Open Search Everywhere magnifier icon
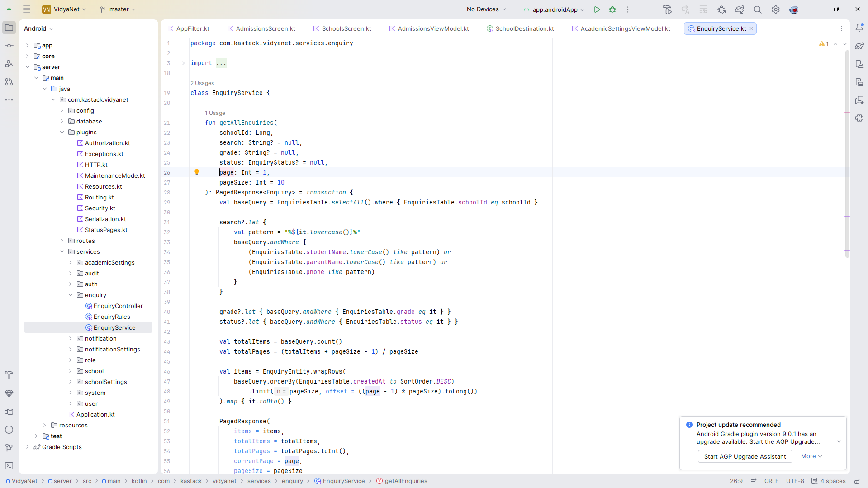 [758, 9]
